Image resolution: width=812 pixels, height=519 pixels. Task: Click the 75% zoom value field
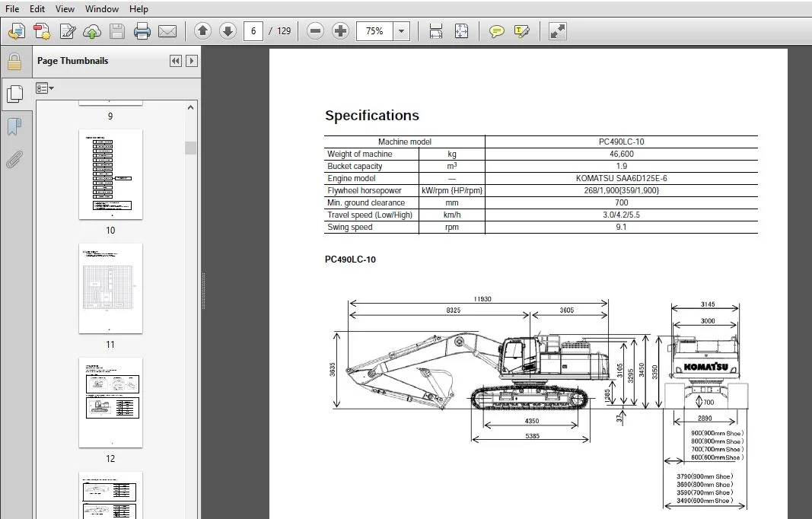coord(374,31)
